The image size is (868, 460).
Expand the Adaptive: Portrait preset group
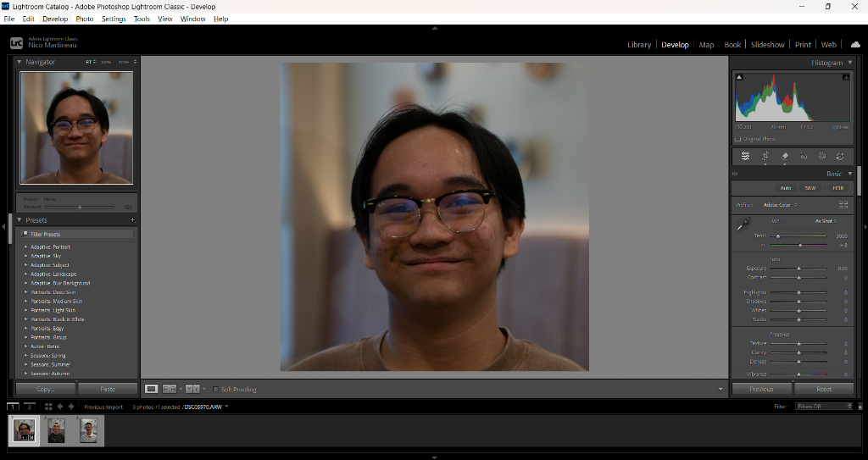(x=26, y=247)
